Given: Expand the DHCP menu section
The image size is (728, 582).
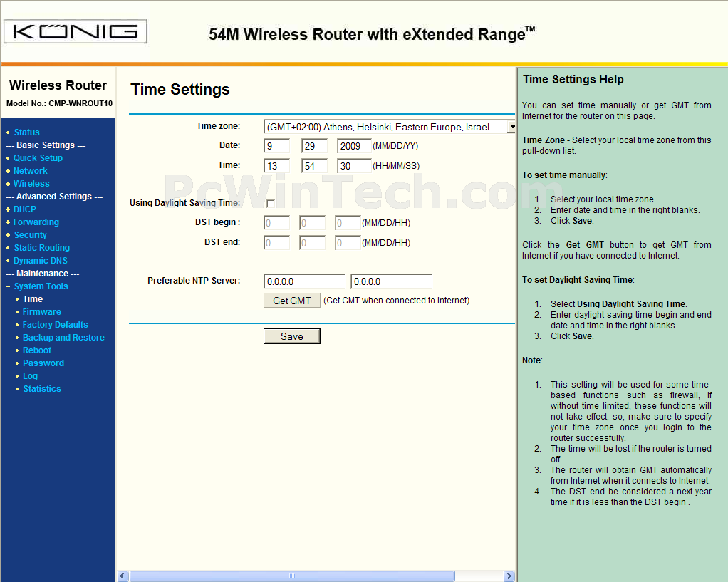Looking at the screenshot, I should [x=8, y=209].
